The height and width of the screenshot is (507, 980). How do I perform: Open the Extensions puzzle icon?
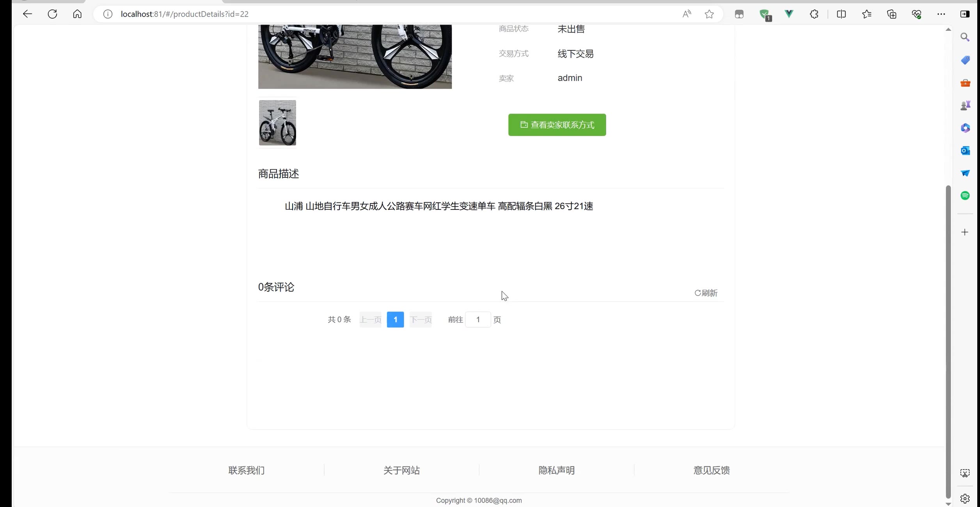tap(814, 14)
